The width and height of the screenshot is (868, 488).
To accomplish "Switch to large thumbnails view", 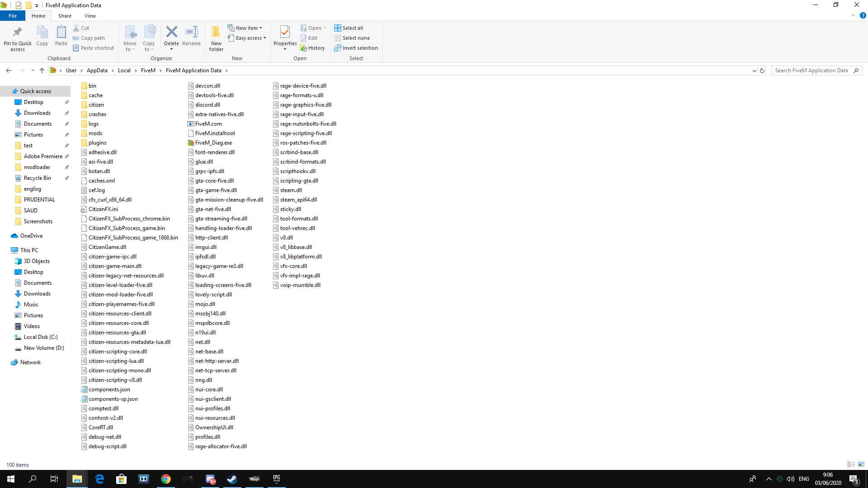I will [x=861, y=465].
